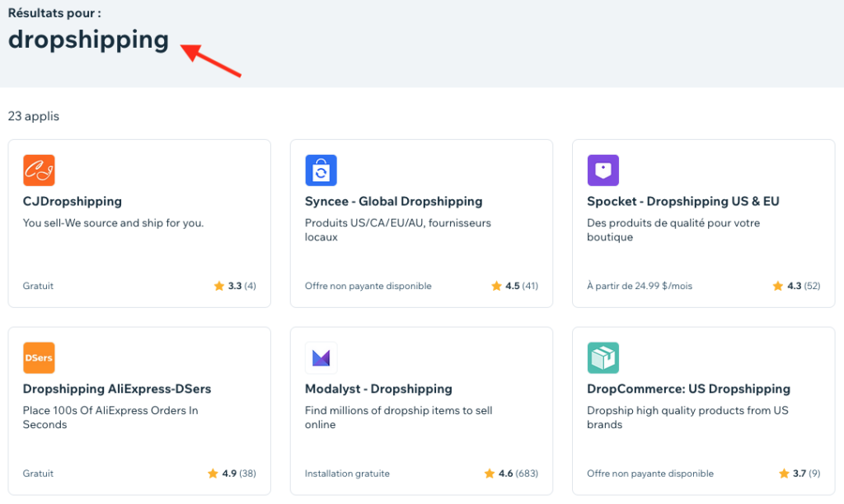Open Syncee - Global Dropshipping title
Viewport: 844px width, 504px height.
(x=393, y=201)
